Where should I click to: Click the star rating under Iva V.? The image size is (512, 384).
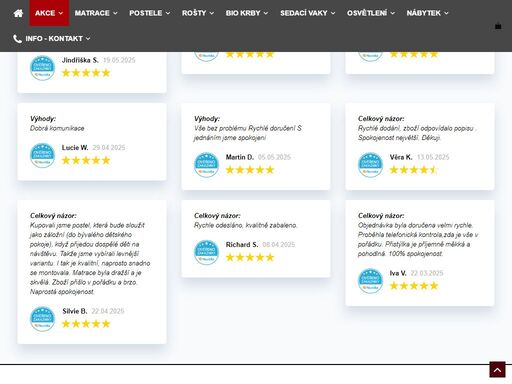point(414,286)
